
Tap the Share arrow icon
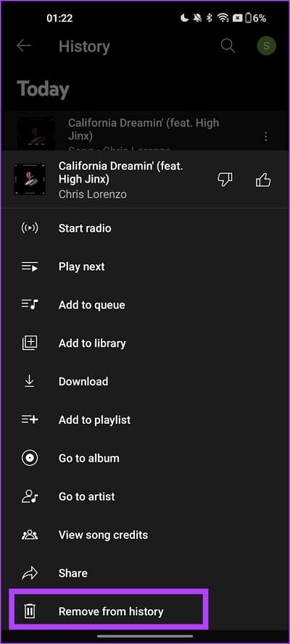(30, 573)
